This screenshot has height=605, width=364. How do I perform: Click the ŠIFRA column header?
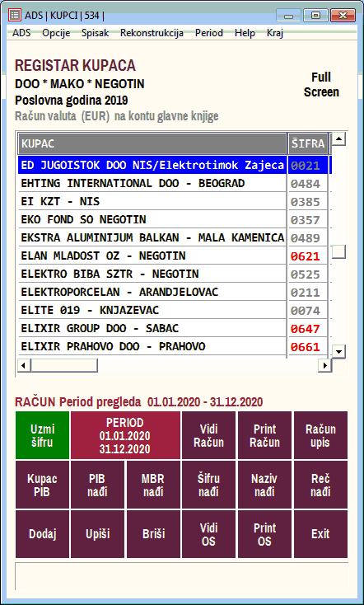pyautogui.click(x=308, y=143)
